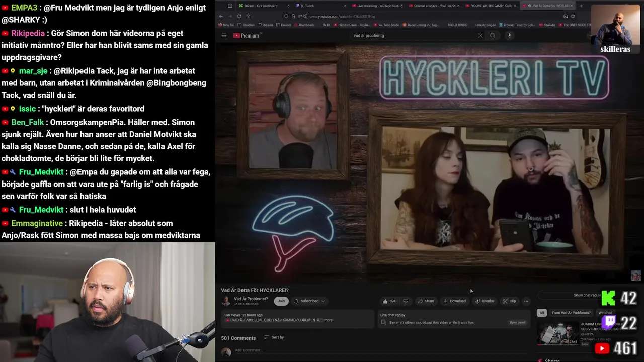Expand video description with ...more

[x=328, y=320]
